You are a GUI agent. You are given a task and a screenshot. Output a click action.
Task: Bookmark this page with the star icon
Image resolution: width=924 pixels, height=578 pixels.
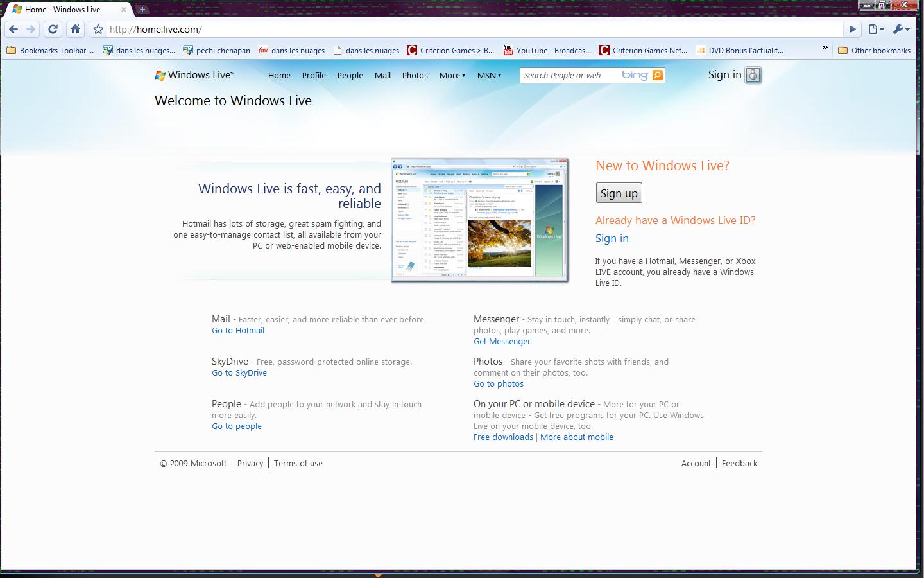(x=98, y=29)
